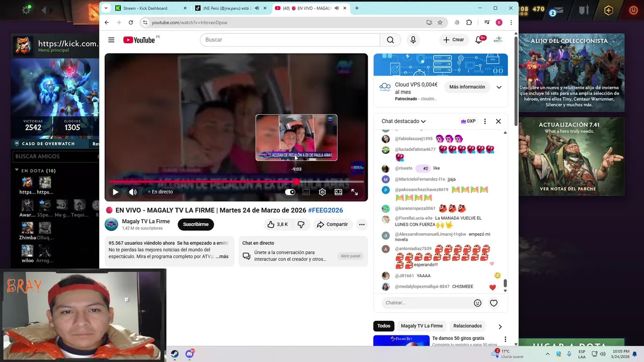
Task: Play the live video
Action: click(x=115, y=192)
